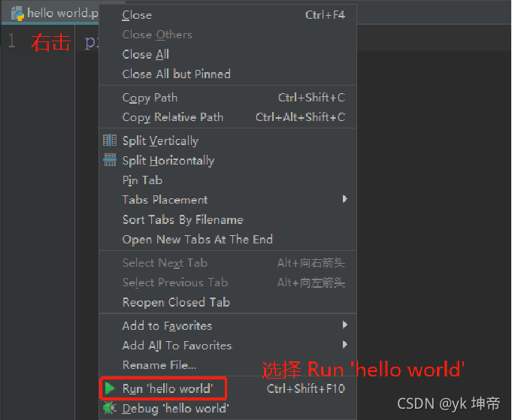
Task: Choose Debug 'hello world' menu item
Action: pos(228,408)
